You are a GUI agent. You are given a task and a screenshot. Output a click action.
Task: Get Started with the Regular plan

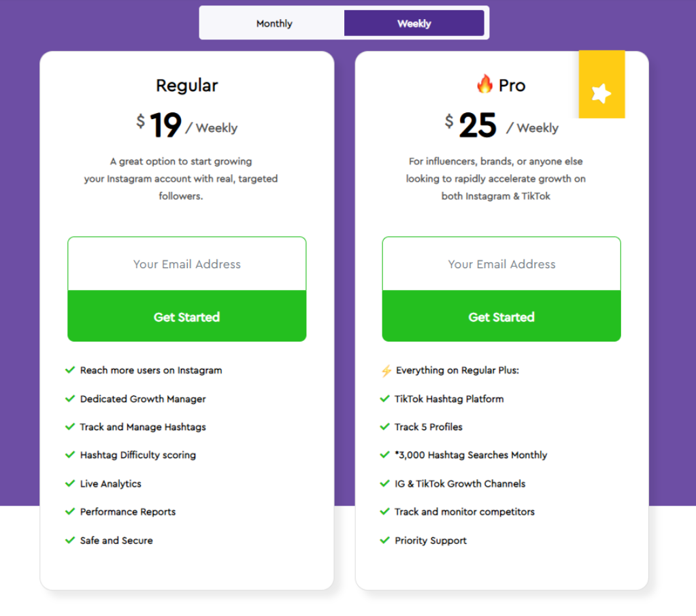pos(187,317)
